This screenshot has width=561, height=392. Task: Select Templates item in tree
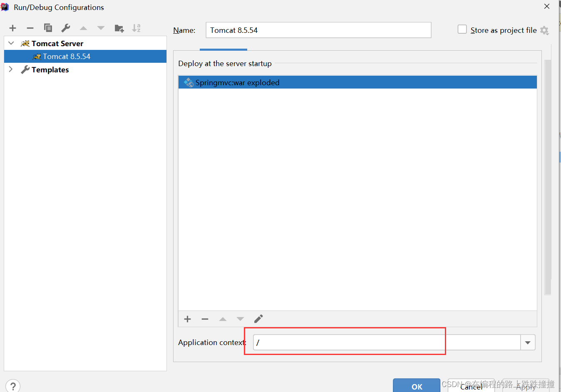pyautogui.click(x=50, y=69)
